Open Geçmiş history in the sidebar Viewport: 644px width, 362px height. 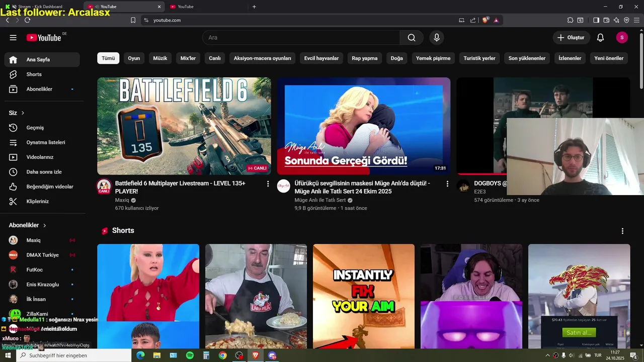(42, 128)
